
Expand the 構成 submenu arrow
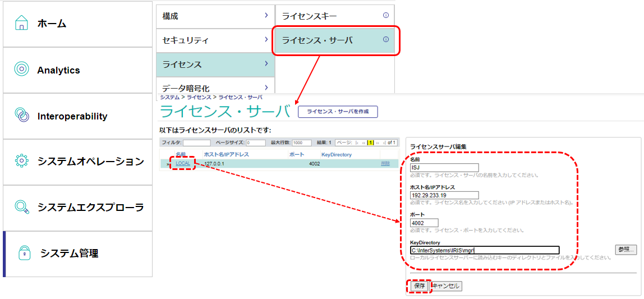(266, 16)
